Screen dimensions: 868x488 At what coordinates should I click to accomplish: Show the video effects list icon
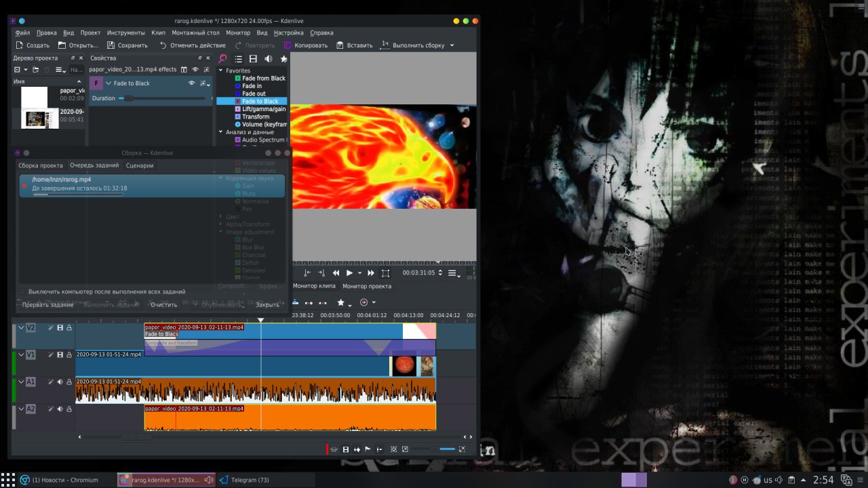[x=253, y=59]
